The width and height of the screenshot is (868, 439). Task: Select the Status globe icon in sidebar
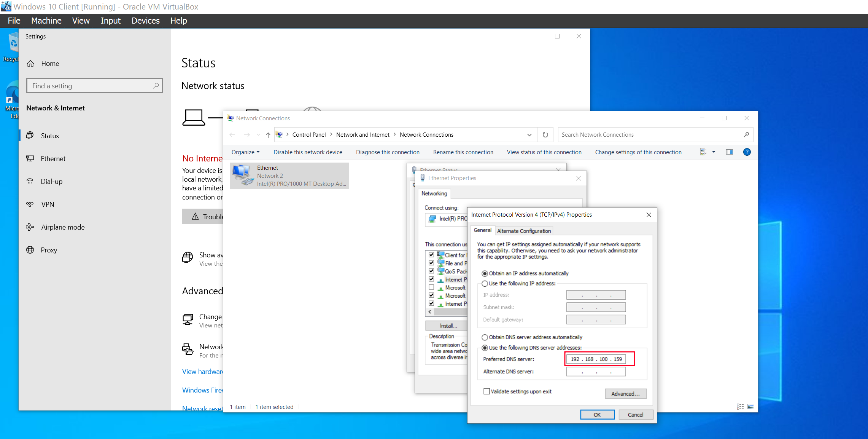(x=30, y=136)
